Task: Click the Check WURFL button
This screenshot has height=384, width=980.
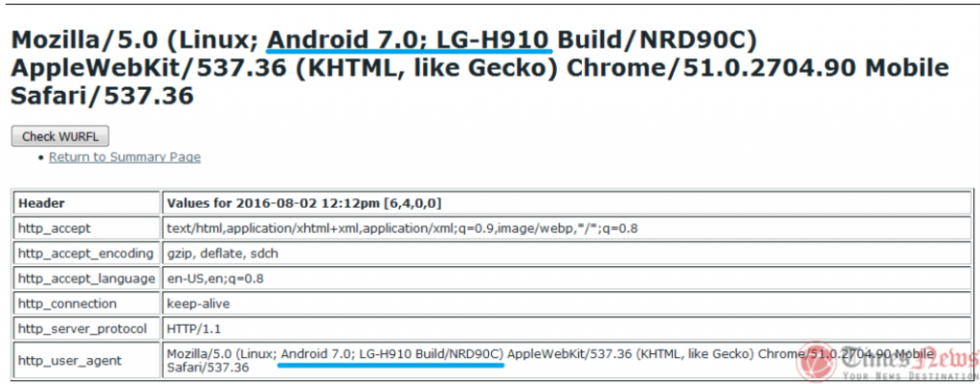Action: tap(60, 136)
